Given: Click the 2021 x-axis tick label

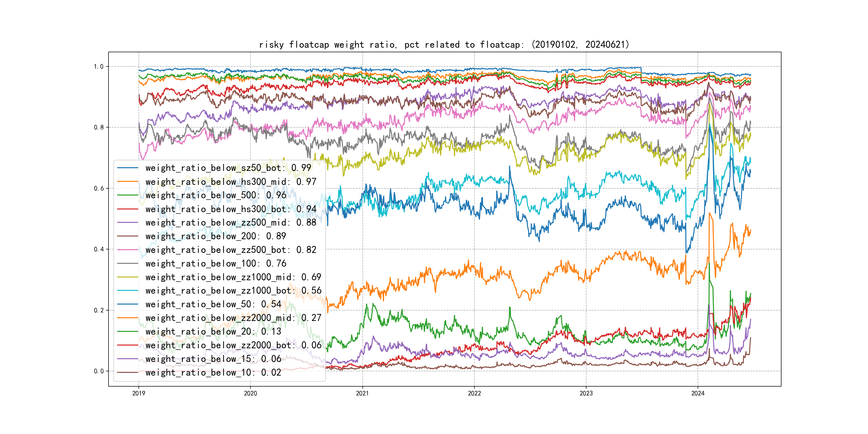Looking at the screenshot, I should point(362,393).
